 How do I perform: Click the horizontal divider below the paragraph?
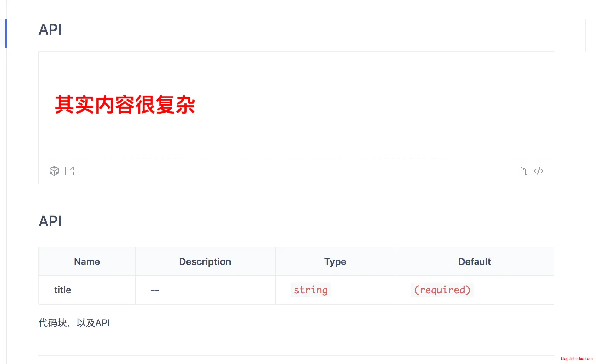(x=296, y=355)
